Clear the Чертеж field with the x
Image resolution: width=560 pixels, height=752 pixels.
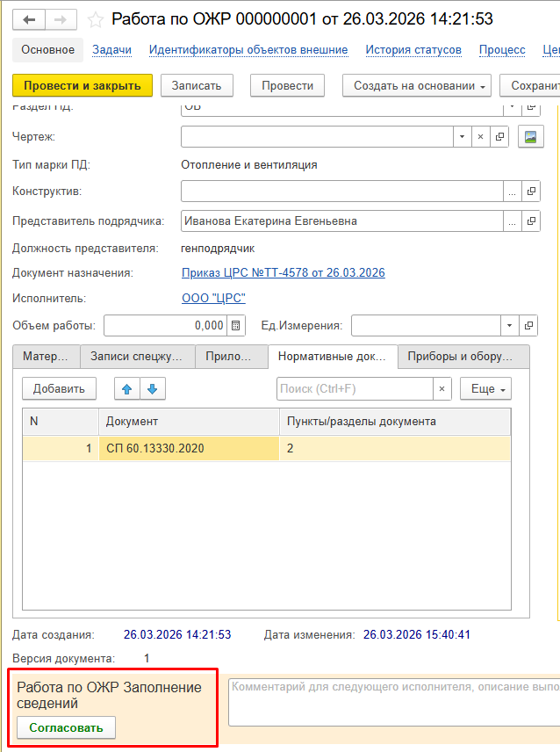tap(479, 137)
